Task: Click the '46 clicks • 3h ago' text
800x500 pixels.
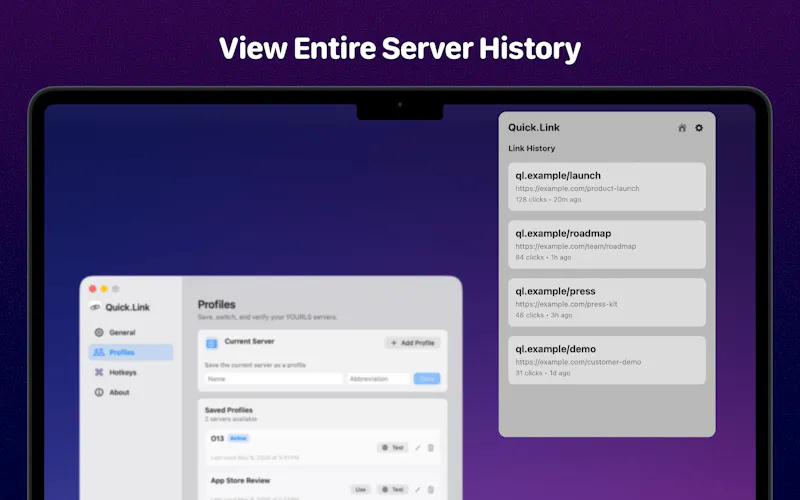Action: (x=543, y=315)
